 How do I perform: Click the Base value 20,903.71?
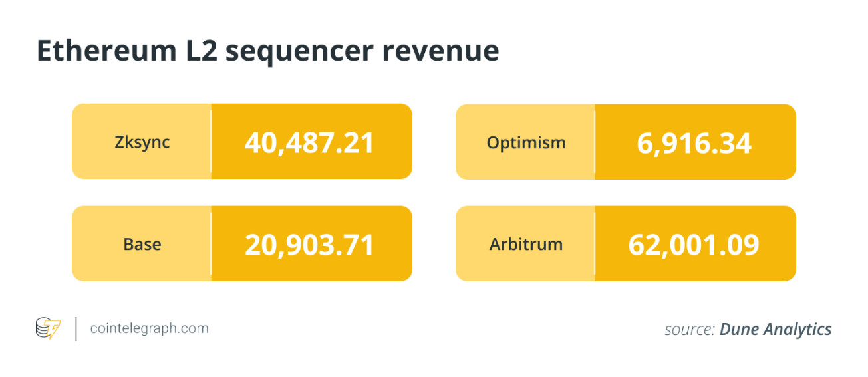pos(310,245)
